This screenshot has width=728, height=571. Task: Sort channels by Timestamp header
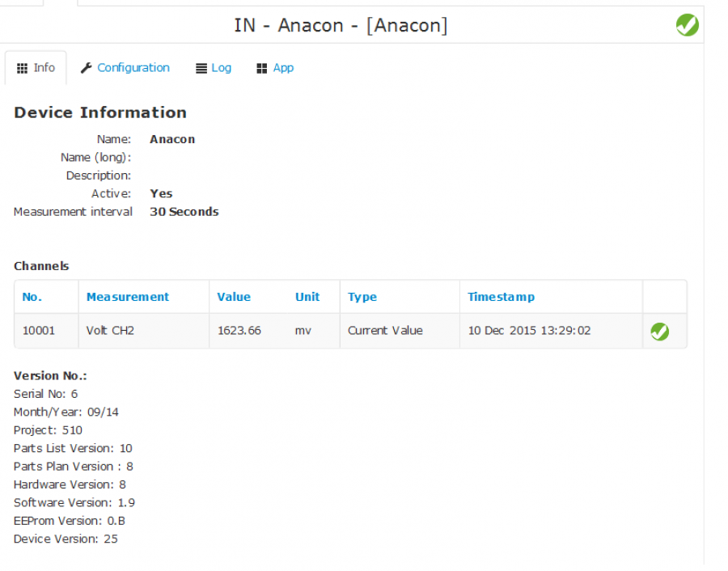501,297
